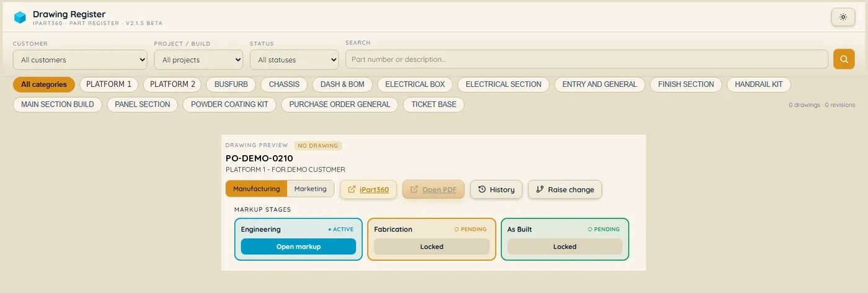Choose the POWDER COATING KIT category

click(229, 104)
